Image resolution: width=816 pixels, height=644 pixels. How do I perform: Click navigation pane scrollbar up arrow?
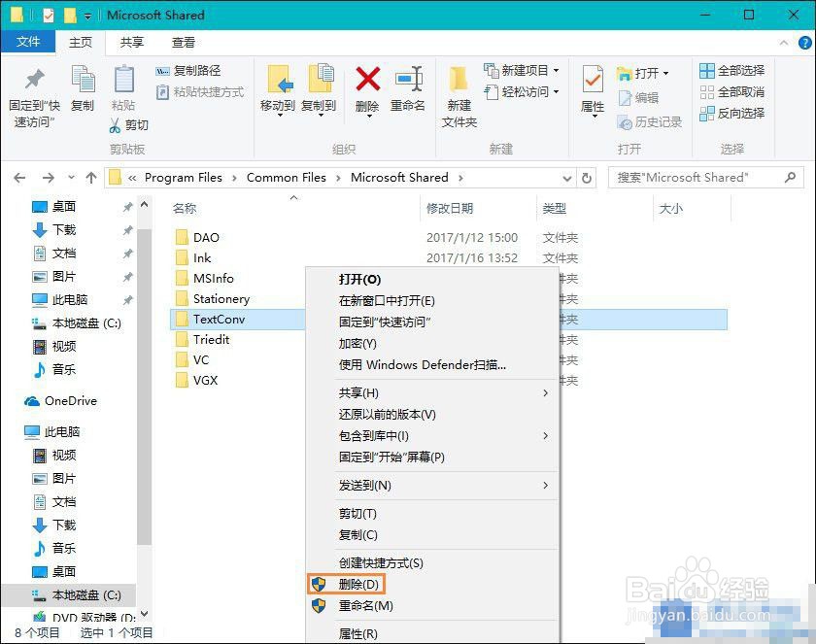click(x=144, y=205)
